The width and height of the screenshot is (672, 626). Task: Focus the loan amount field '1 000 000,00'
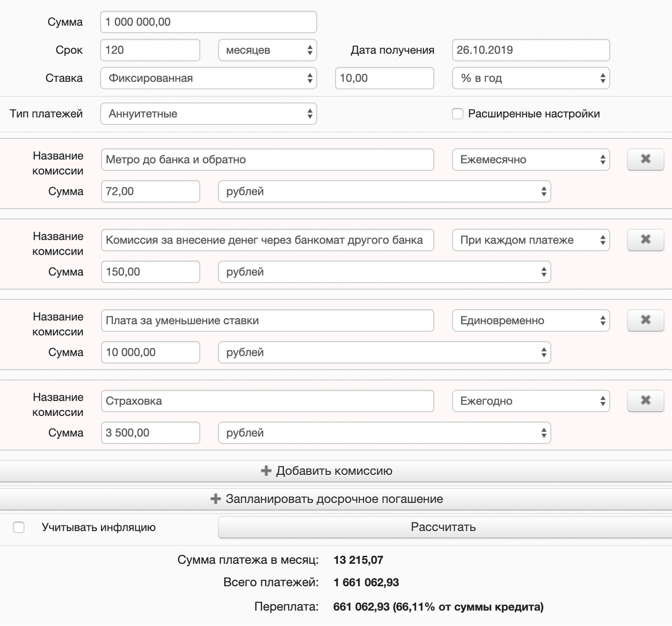[x=209, y=22]
